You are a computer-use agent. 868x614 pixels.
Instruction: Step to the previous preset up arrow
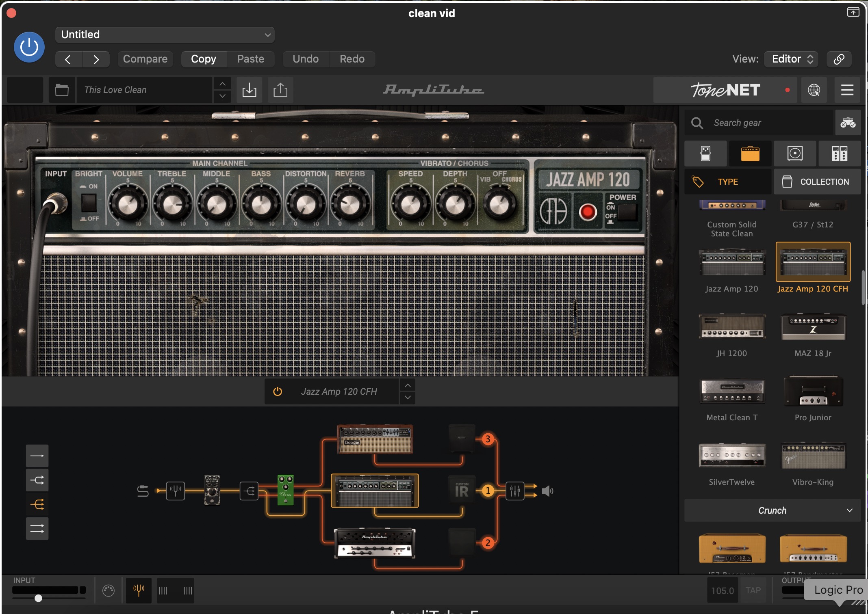[x=222, y=84]
